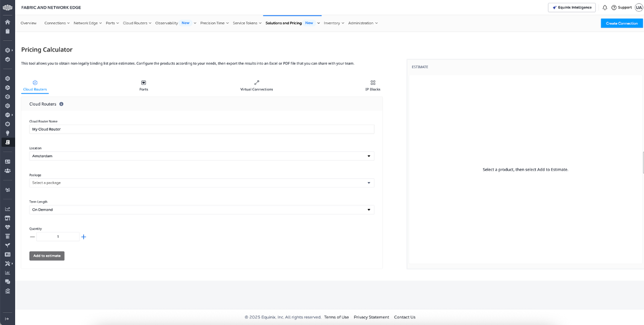Select the IP Blocks tab
This screenshot has height=325, width=644.
[373, 85]
